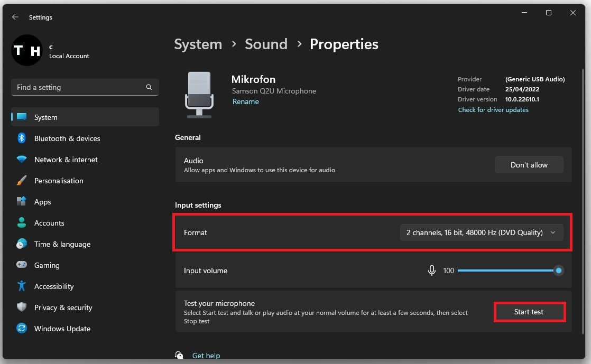Mute input using the microphone volume icon
The image size is (591, 364).
tap(431, 270)
